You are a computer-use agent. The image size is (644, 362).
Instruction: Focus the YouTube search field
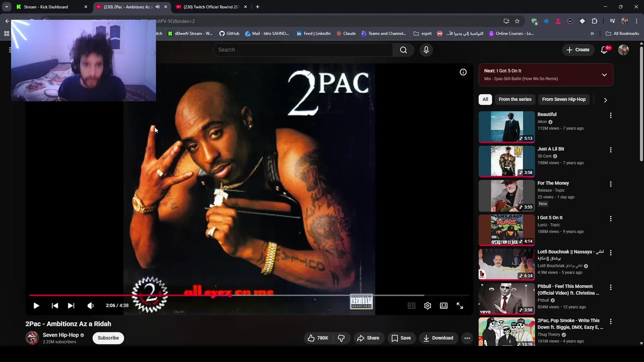tap(303, 50)
